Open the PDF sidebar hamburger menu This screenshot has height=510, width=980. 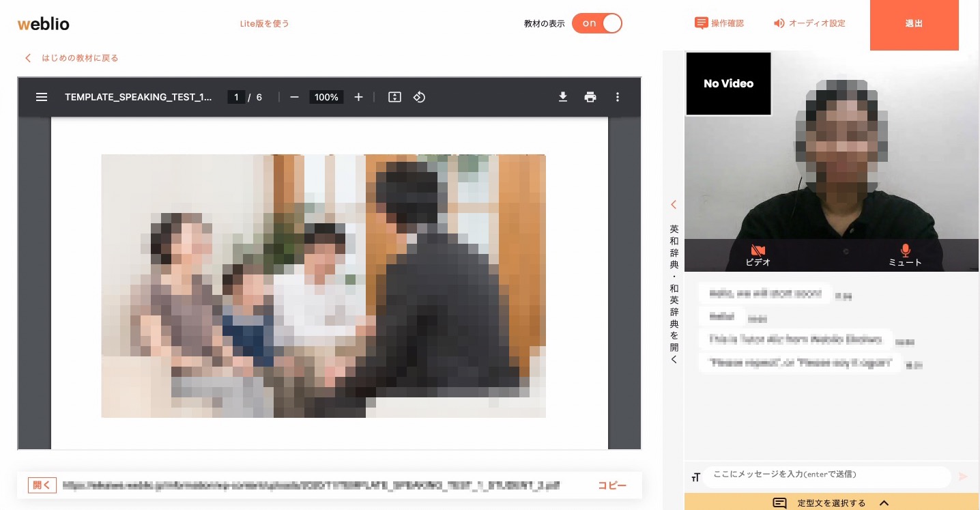42,97
